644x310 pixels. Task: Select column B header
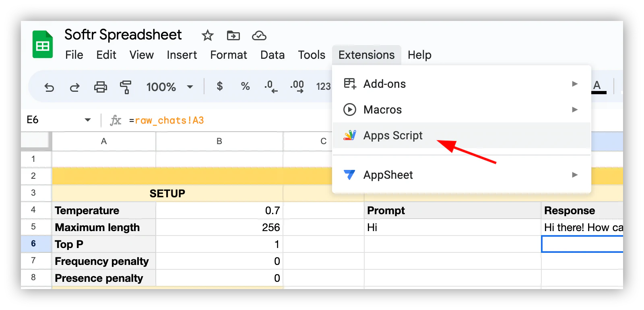coord(219,141)
